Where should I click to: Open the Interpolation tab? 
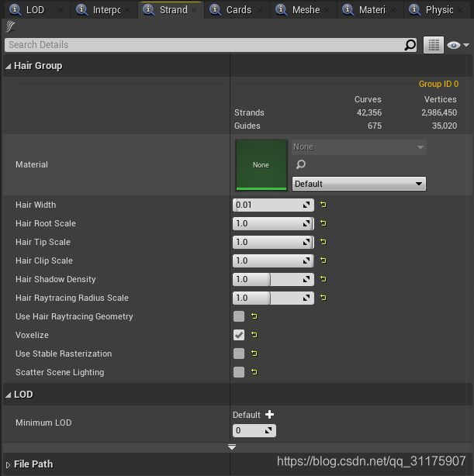pyautogui.click(x=102, y=10)
